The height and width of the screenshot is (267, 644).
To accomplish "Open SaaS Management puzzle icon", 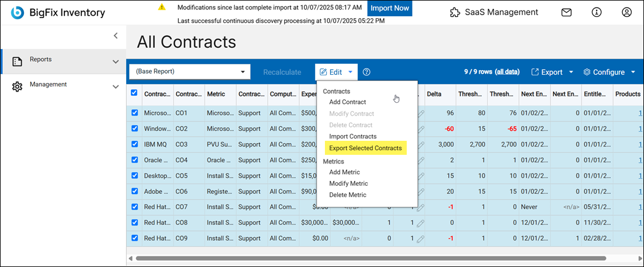I will tap(455, 12).
